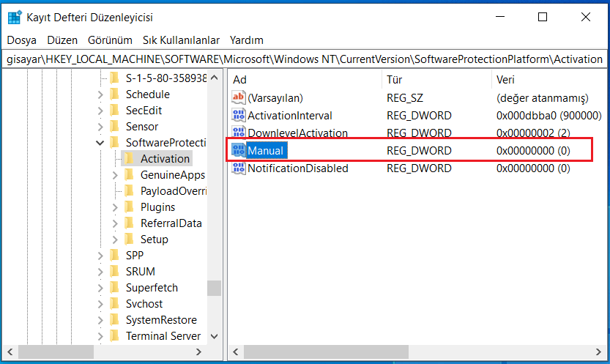Click the string value icon beside (Varsayılan)
610x364 pixels.
tap(239, 97)
